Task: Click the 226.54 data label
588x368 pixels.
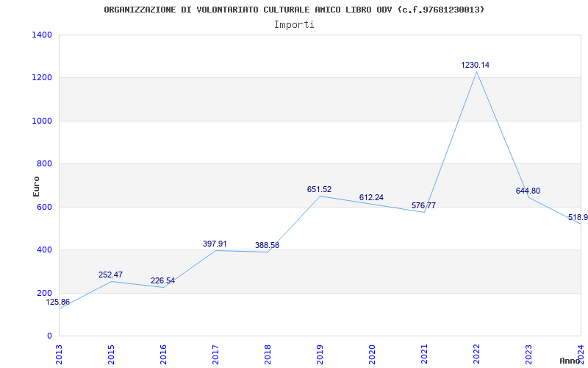Action: (x=162, y=280)
